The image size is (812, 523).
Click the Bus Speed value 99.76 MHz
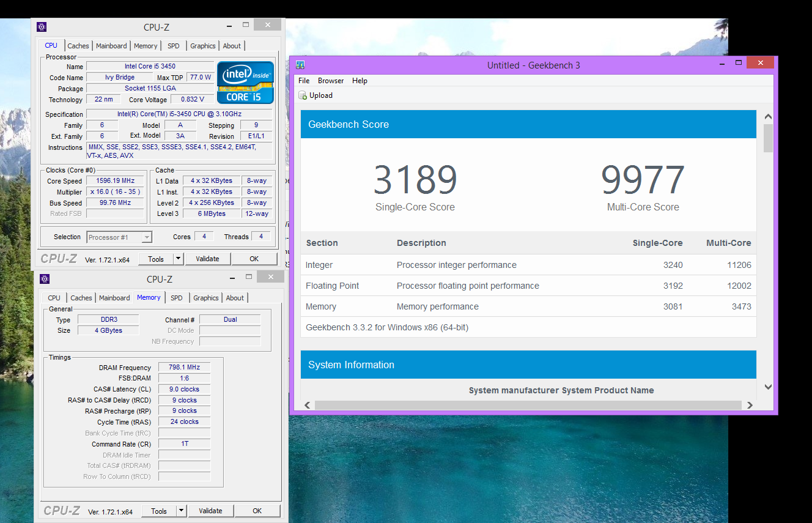116,203
